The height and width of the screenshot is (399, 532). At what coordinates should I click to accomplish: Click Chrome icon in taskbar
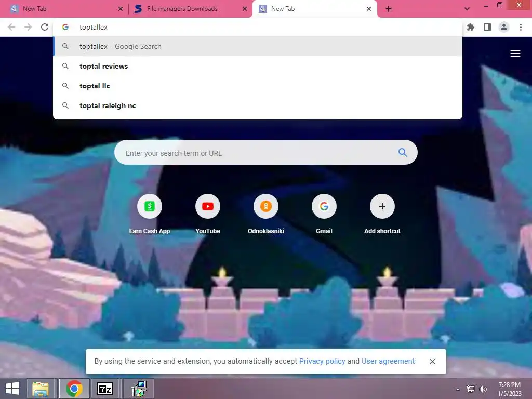click(74, 389)
